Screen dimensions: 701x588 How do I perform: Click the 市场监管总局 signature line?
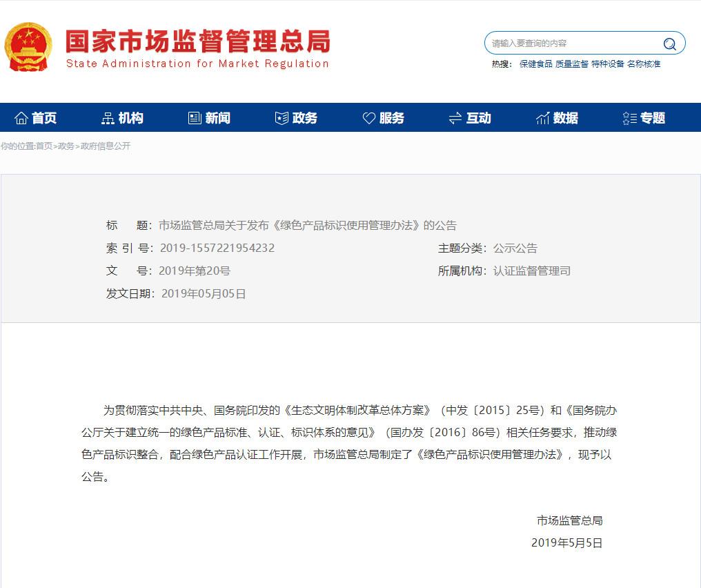tap(570, 520)
